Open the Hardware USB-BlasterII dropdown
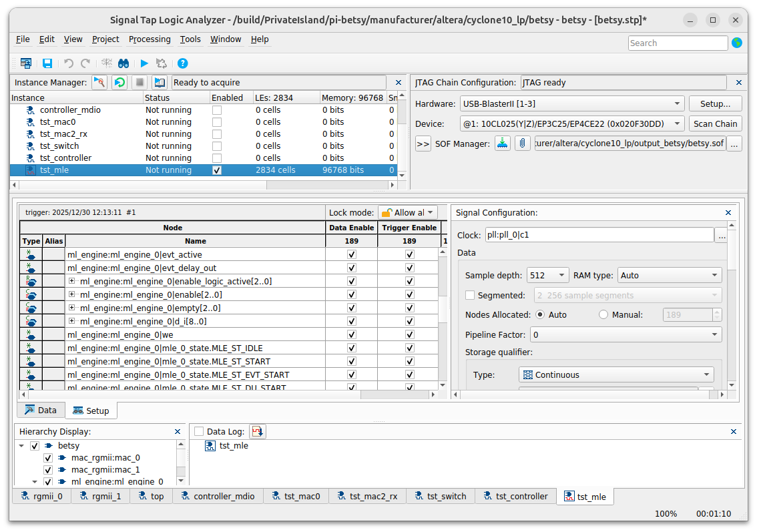Image resolution: width=757 pixels, height=532 pixels. [571, 104]
